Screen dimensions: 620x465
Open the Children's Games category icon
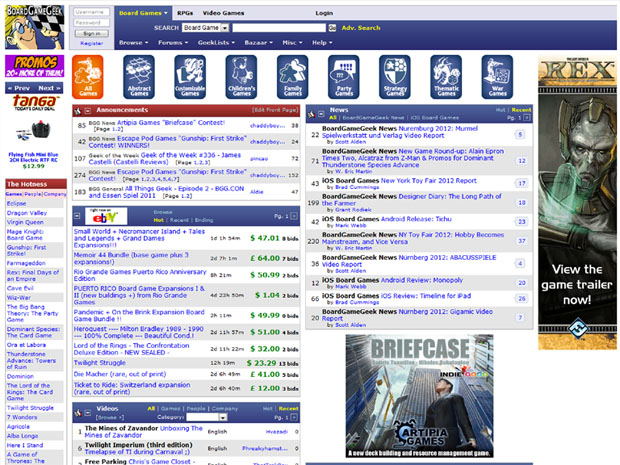(241, 77)
